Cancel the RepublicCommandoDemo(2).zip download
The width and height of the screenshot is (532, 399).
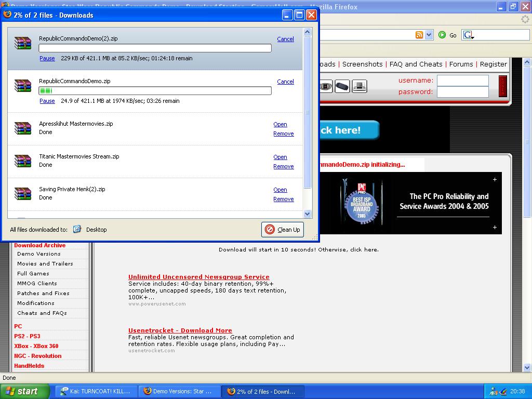(x=285, y=39)
